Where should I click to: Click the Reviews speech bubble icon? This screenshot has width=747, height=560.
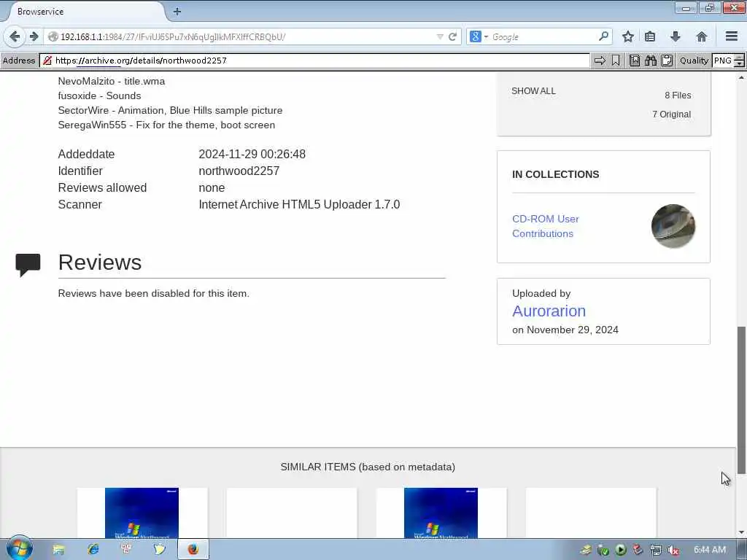[x=28, y=265]
